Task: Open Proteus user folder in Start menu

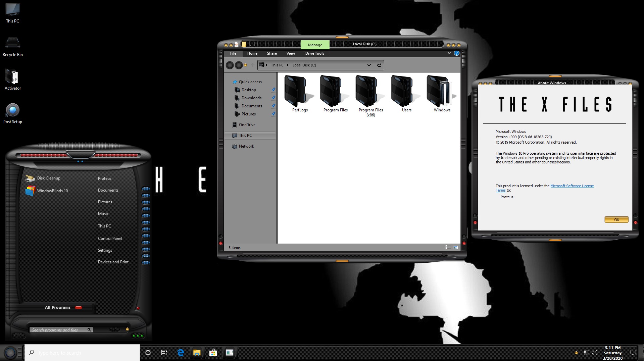Action: (x=105, y=178)
